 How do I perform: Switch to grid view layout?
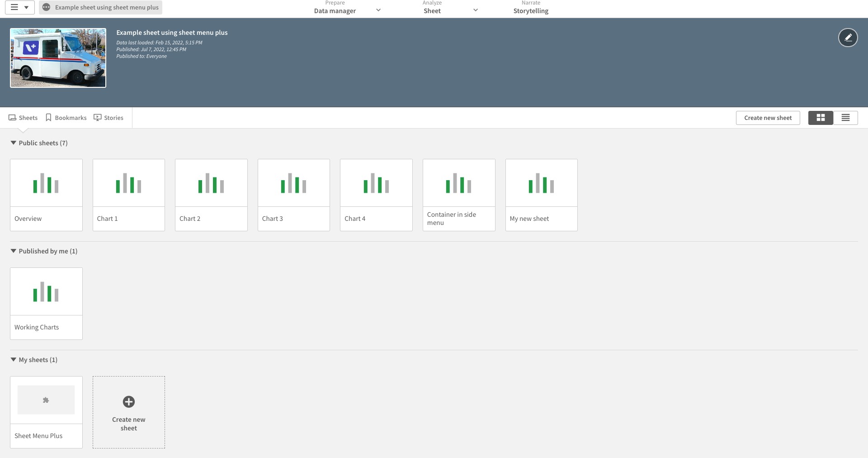coord(821,118)
